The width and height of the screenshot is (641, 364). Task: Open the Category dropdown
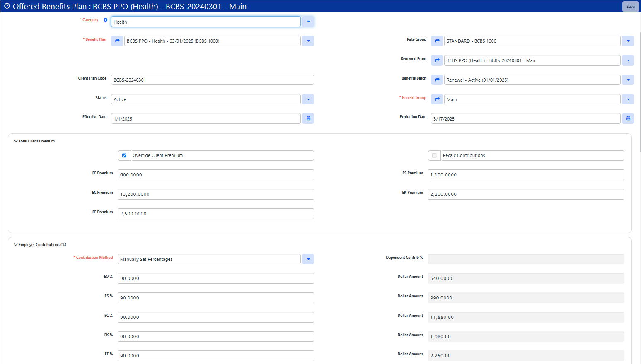pos(308,21)
